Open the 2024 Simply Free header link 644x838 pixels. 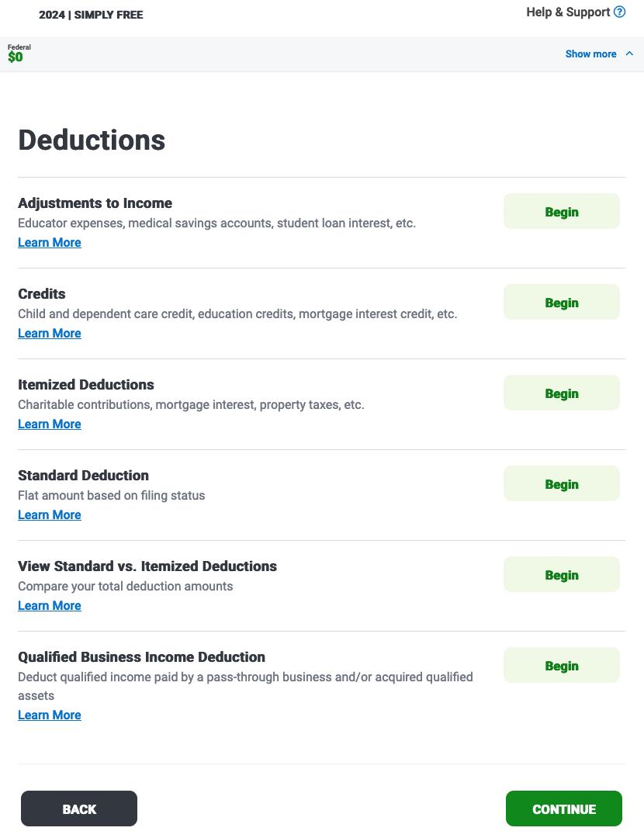click(91, 15)
